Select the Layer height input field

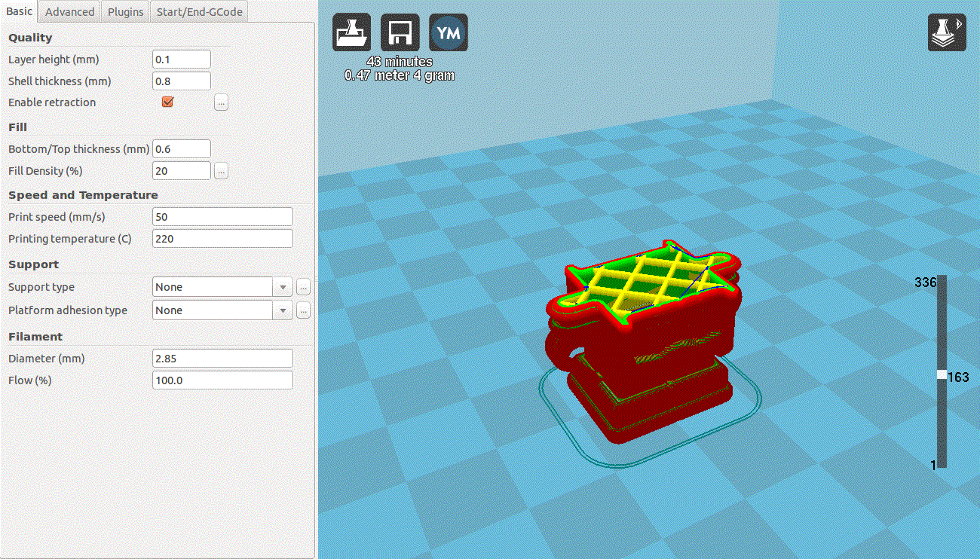pyautogui.click(x=181, y=59)
